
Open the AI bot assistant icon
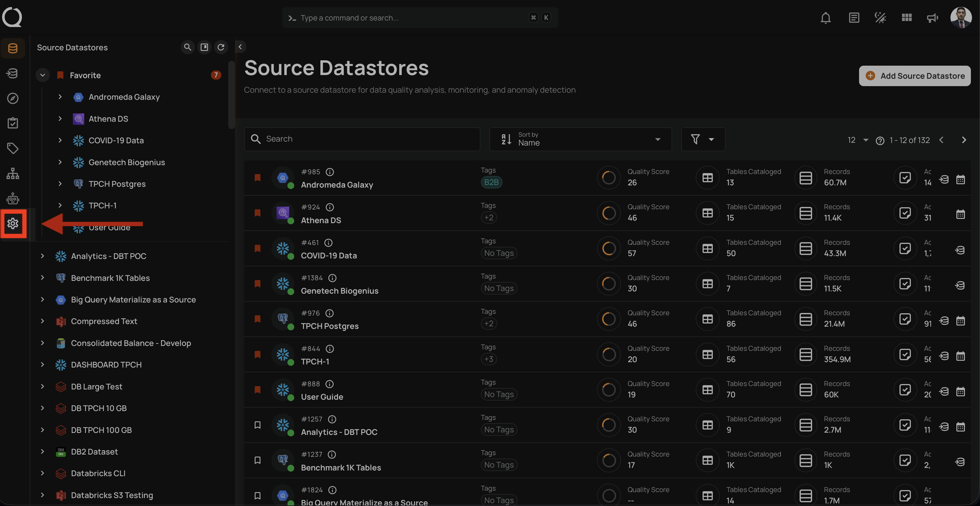point(13,198)
